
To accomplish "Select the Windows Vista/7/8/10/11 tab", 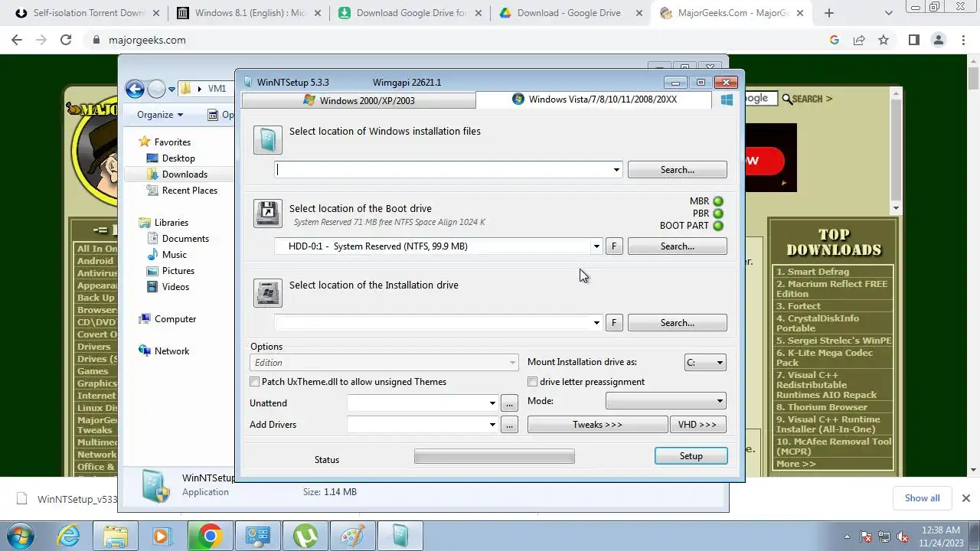I will pos(594,99).
